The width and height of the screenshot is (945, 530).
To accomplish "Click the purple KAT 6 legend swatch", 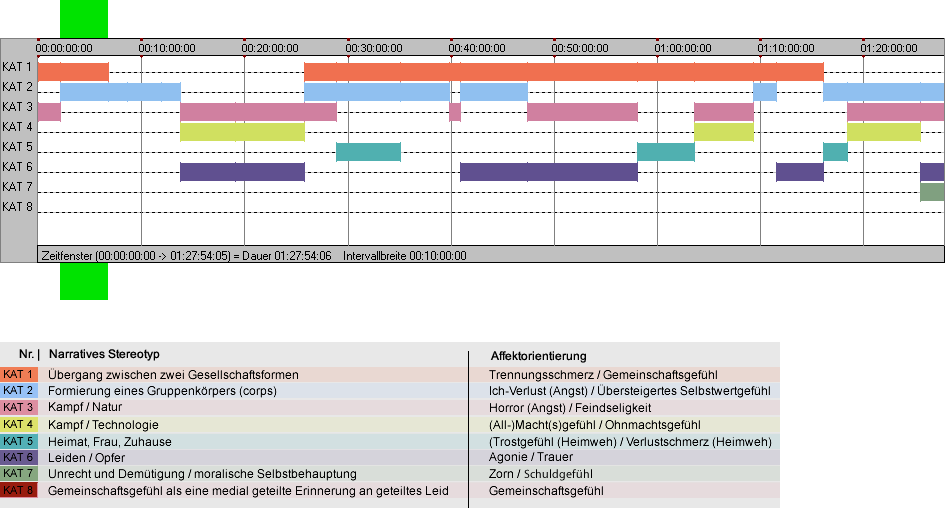I will tap(19, 457).
